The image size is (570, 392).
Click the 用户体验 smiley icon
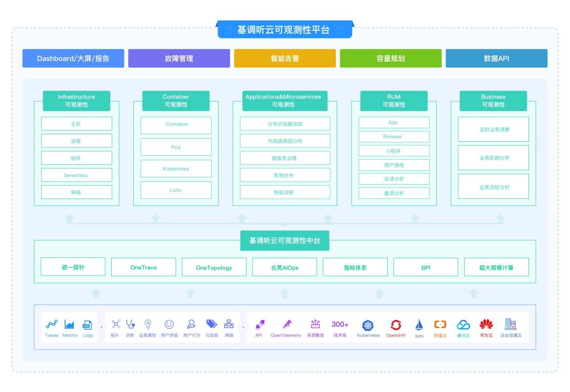tap(169, 324)
